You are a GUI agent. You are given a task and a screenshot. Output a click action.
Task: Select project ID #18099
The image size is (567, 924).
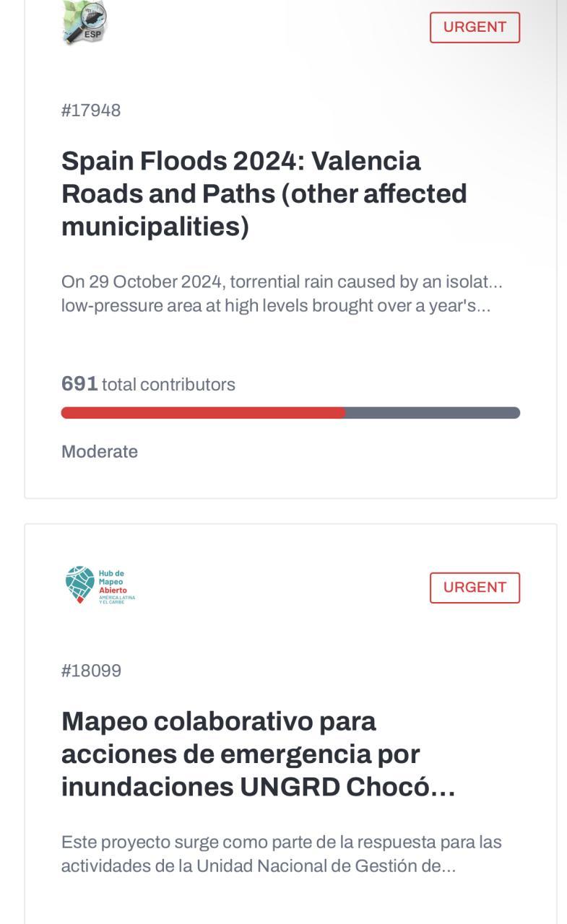pyautogui.click(x=91, y=671)
